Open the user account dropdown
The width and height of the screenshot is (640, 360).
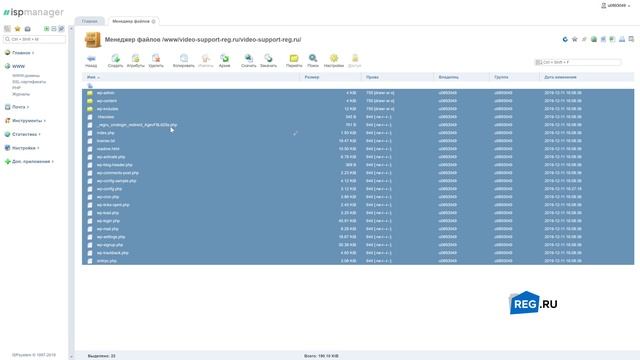coord(616,6)
